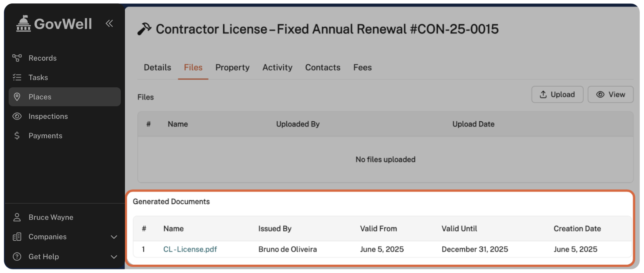Go to the Activity tab

pos(277,67)
